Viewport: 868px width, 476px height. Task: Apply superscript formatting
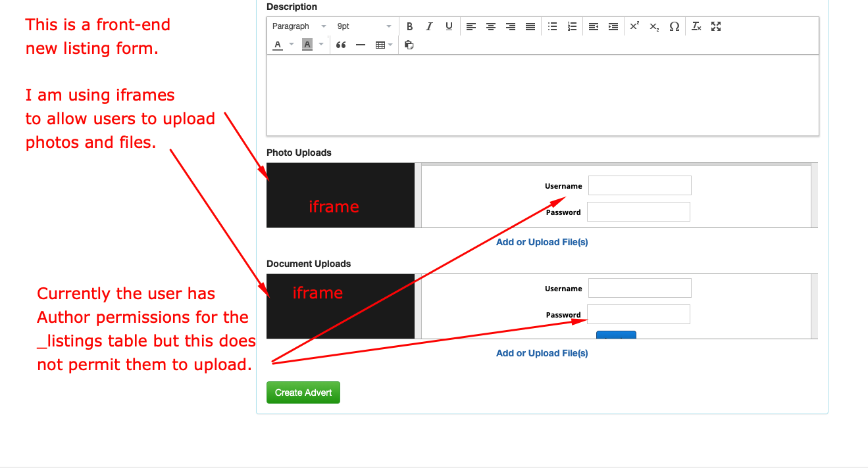click(634, 26)
